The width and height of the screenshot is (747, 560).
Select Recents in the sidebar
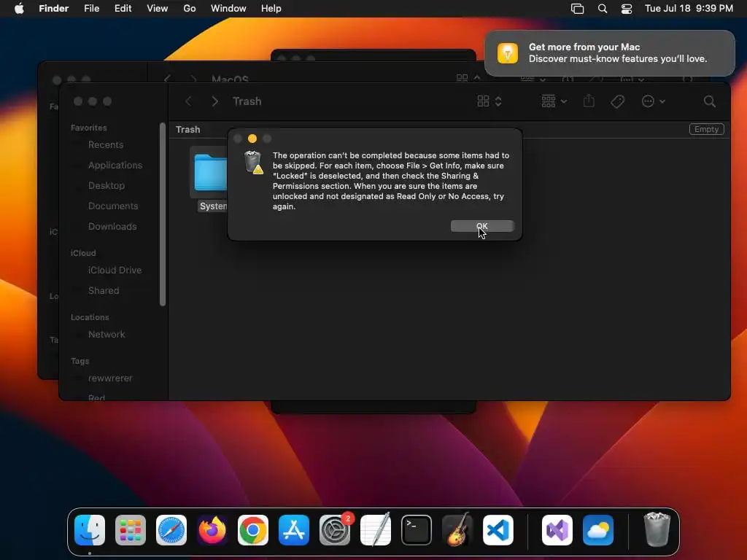106,145
